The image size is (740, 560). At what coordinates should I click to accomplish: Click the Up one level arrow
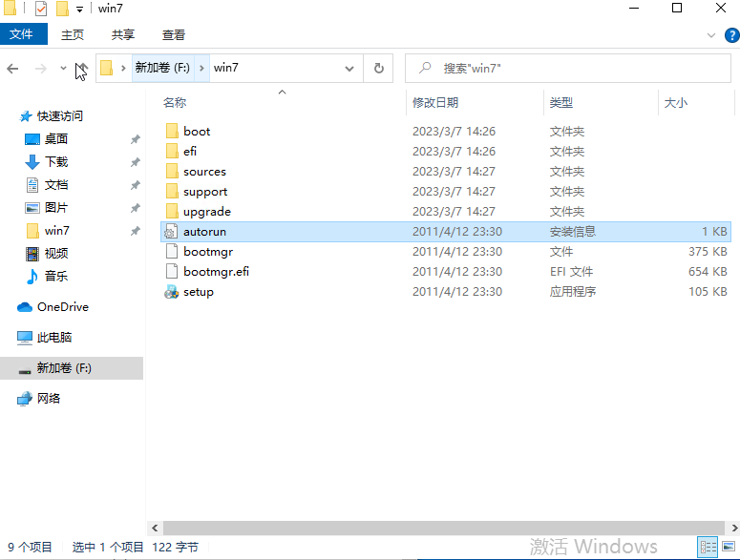[82, 69]
